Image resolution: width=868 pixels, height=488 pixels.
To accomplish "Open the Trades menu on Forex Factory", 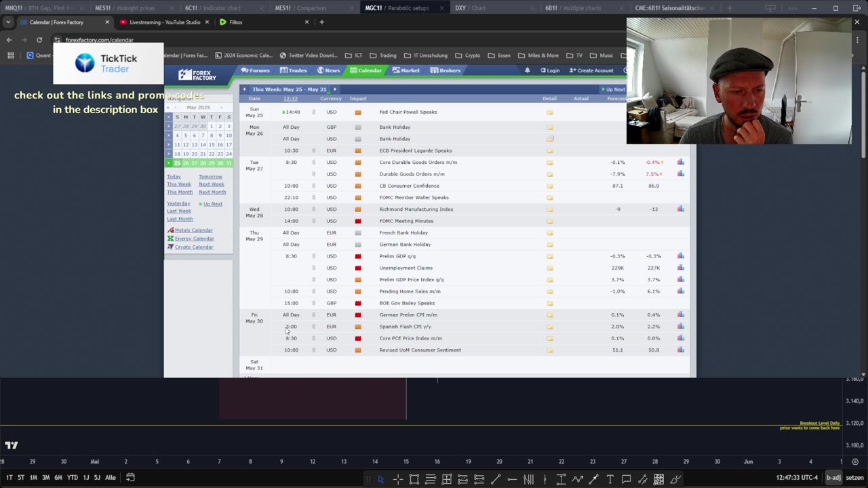I will 293,70.
